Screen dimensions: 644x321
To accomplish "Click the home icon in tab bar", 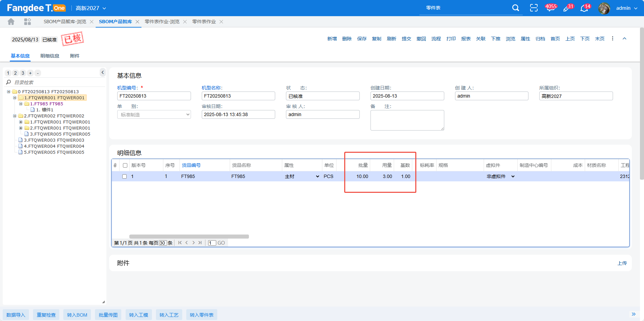I will click(x=11, y=22).
